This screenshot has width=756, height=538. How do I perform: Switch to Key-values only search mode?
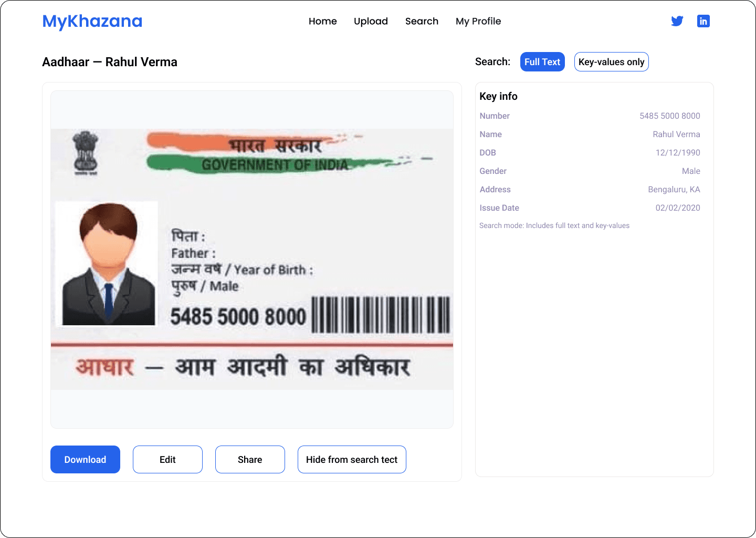[x=612, y=62]
